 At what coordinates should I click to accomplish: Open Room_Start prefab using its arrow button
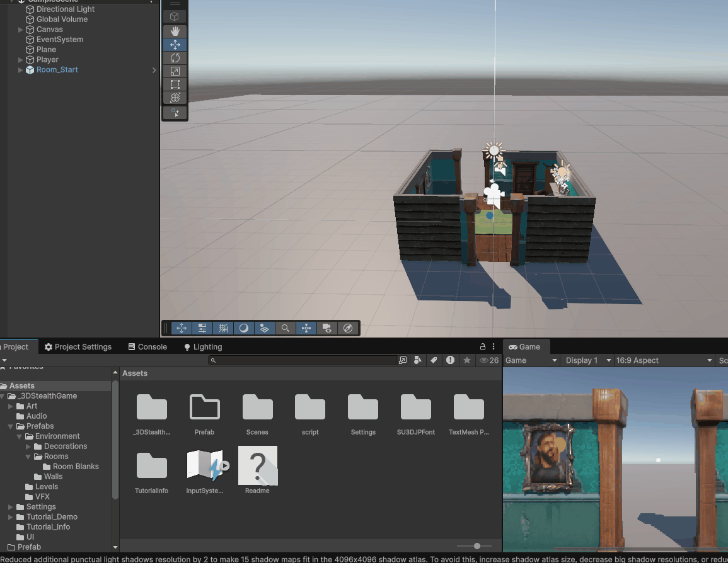pyautogui.click(x=154, y=70)
